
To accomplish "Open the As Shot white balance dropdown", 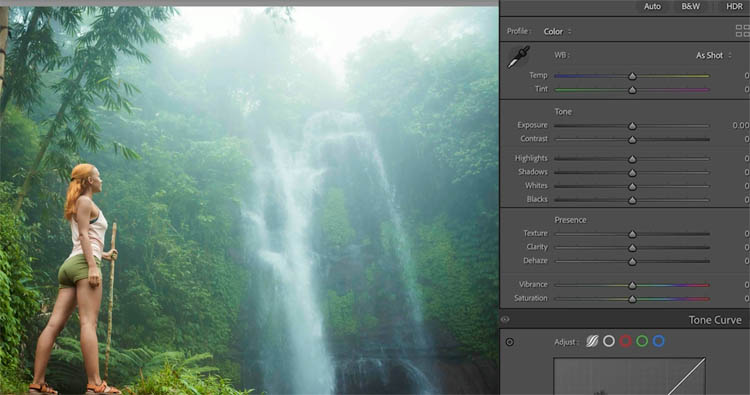I will pyautogui.click(x=714, y=55).
